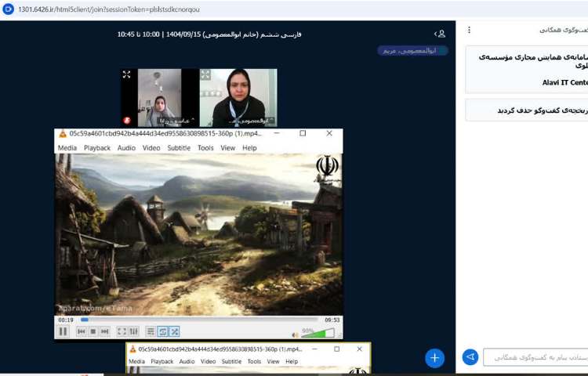Minimize the lower VLC window
Image resolution: width=588 pixels, height=376 pixels.
point(314,349)
